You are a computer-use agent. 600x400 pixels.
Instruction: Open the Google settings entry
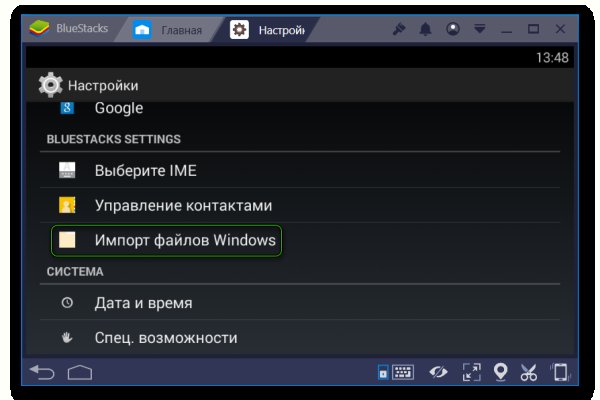118,108
